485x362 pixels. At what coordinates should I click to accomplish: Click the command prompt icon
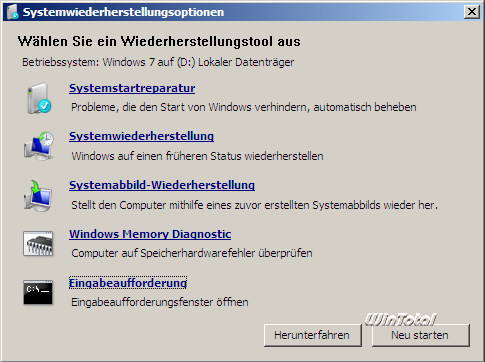click(38, 292)
